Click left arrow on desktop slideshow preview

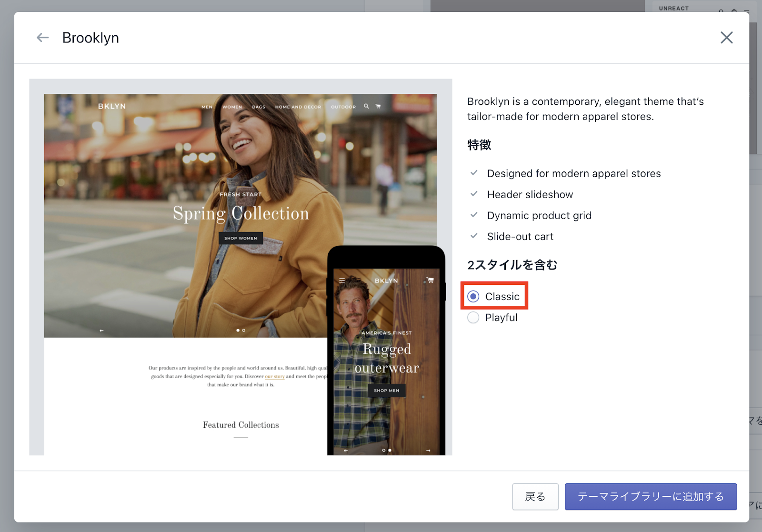coord(101,331)
